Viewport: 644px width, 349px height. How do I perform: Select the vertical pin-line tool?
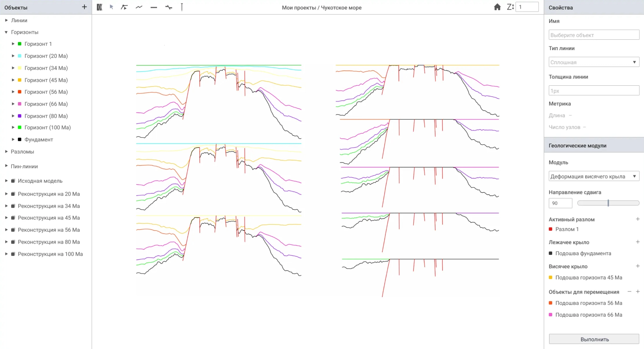pos(182,7)
